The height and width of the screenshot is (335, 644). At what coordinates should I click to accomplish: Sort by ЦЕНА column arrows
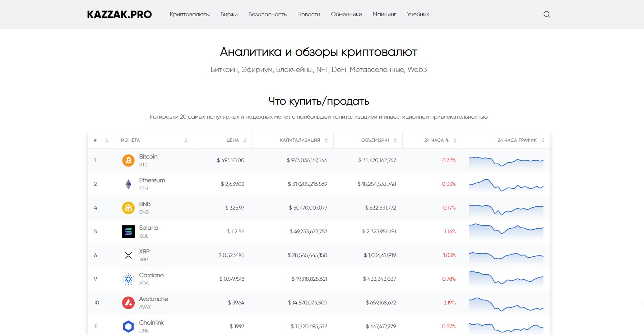tap(245, 140)
